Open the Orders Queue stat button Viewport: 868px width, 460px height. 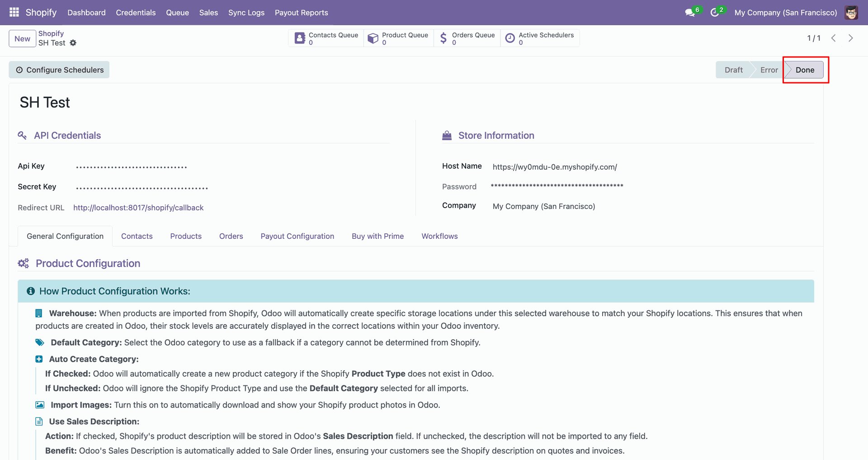(x=467, y=38)
